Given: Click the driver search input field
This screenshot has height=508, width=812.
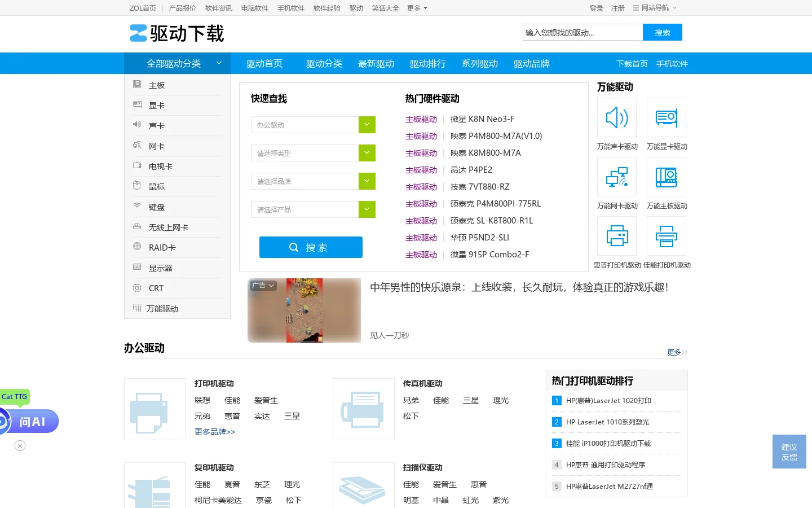Looking at the screenshot, I should pyautogui.click(x=582, y=32).
